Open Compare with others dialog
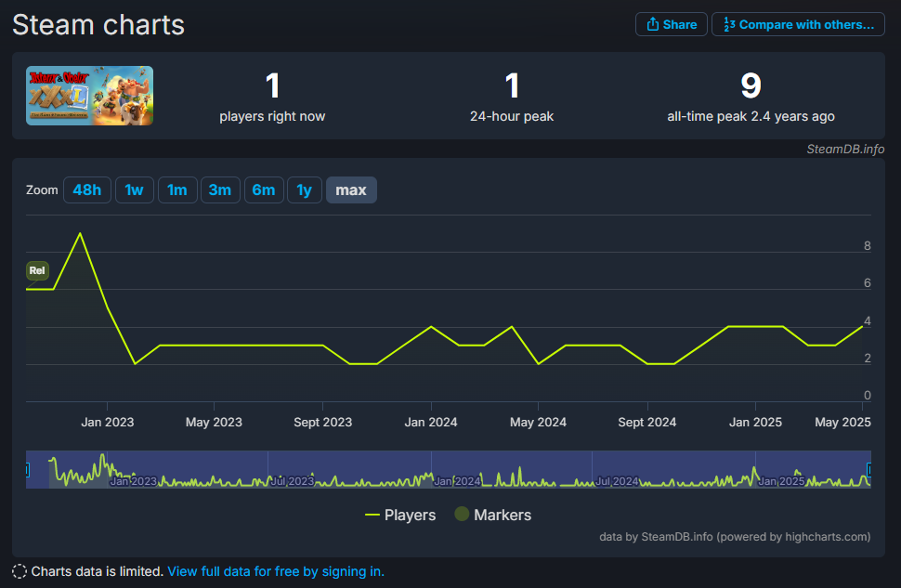The image size is (901, 588). click(x=798, y=24)
